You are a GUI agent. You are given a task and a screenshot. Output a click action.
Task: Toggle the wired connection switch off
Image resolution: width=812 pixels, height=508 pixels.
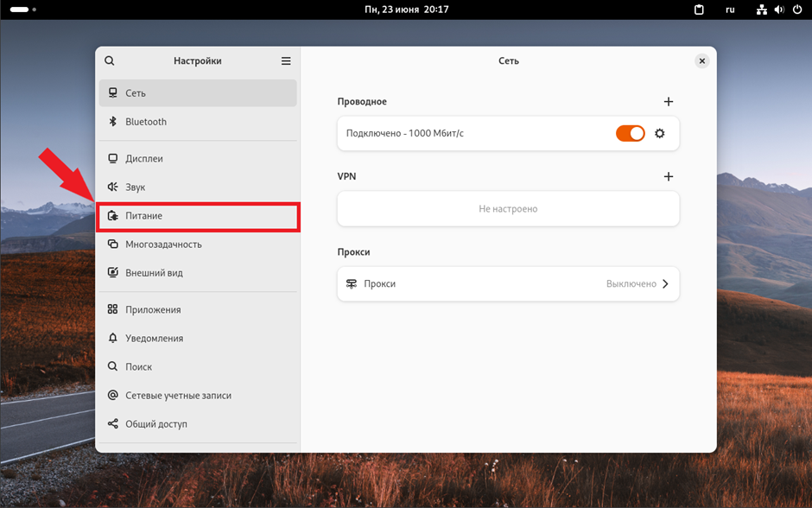[630, 134]
